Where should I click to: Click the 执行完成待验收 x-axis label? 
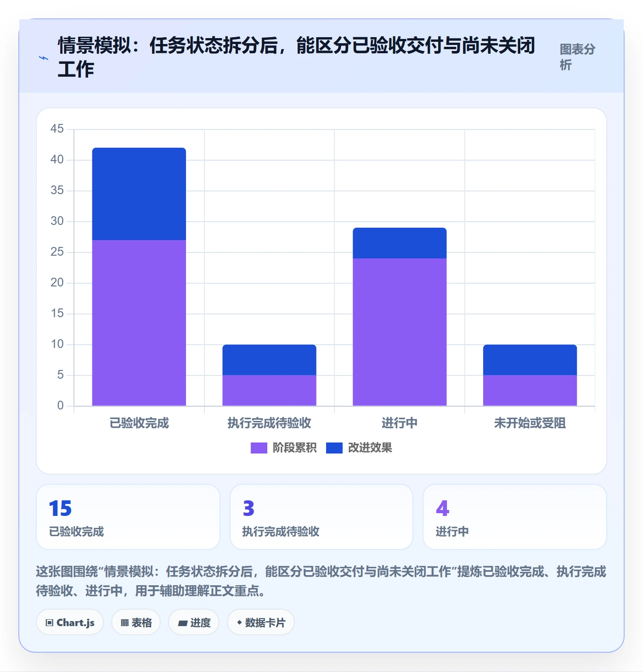pos(269,423)
